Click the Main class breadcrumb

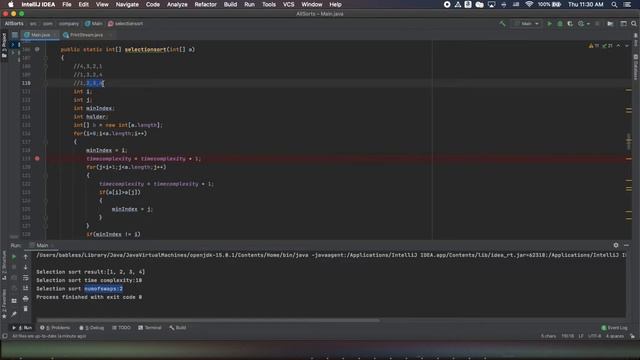94,24
